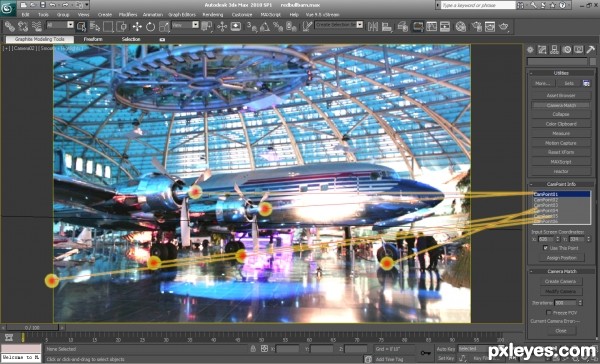600x364 pixels.
Task: Toggle the Use This Point checkbox
Action: click(546, 248)
